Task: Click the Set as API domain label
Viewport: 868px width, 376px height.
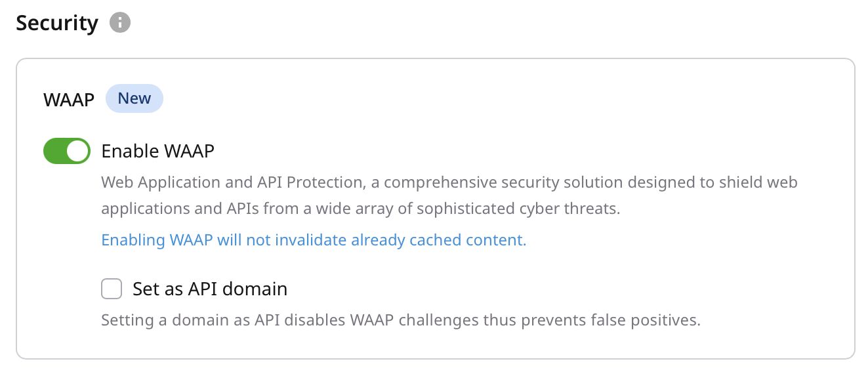Action: point(210,289)
